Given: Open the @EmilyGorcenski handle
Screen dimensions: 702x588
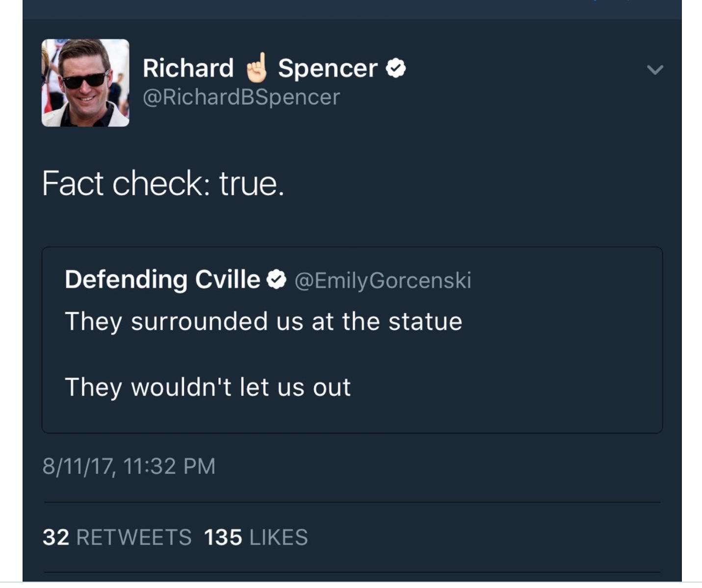Looking at the screenshot, I should [383, 281].
